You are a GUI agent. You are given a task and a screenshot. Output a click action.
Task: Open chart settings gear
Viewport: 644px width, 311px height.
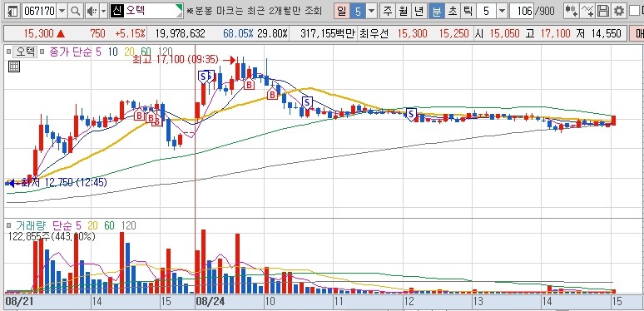point(618,11)
